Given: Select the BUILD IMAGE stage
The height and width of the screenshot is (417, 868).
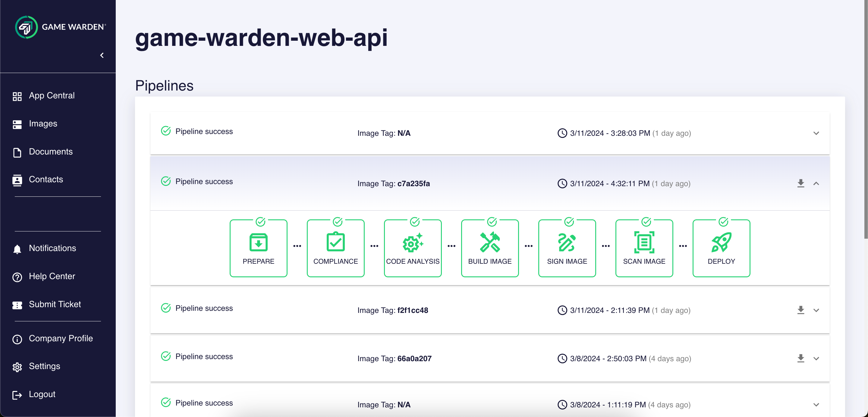Looking at the screenshot, I should pos(490,248).
